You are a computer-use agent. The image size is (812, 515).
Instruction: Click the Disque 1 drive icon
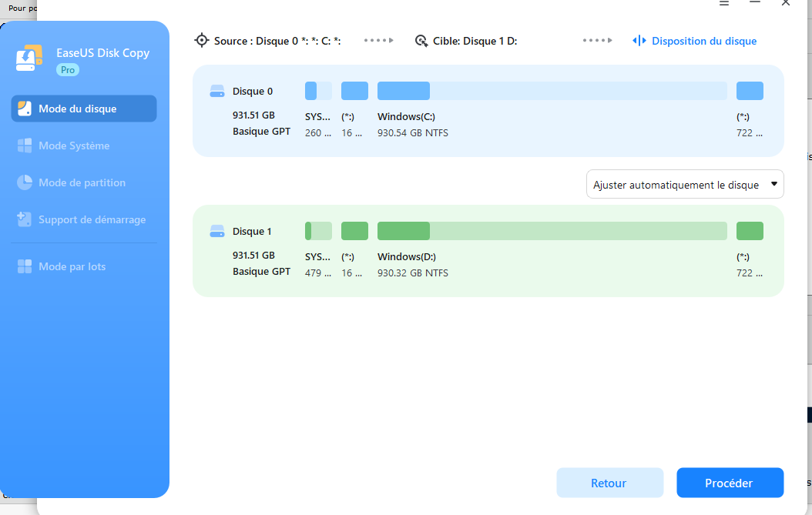click(217, 232)
